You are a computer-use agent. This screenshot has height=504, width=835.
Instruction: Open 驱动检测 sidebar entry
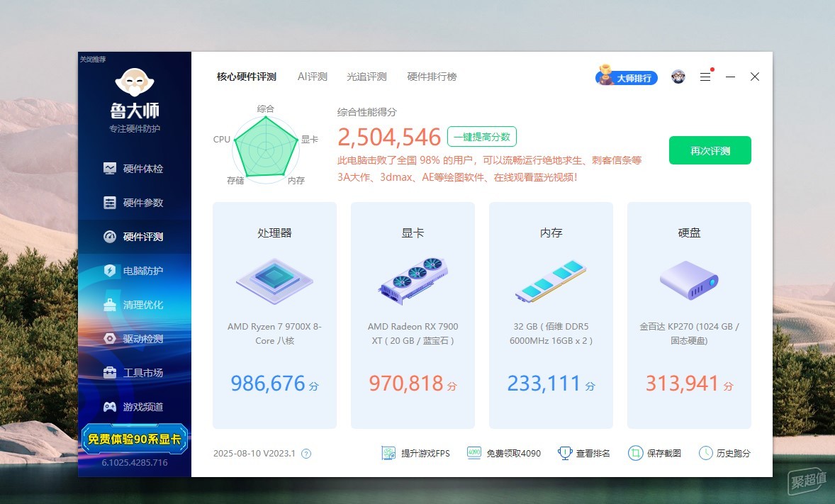click(x=134, y=339)
